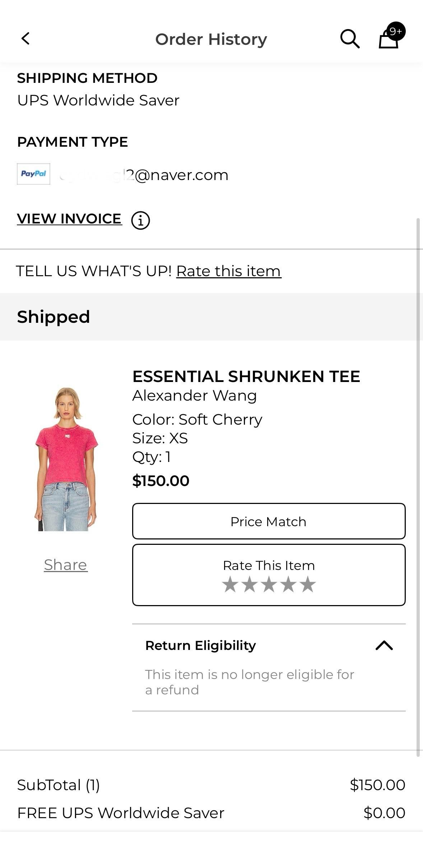Screen dimensions: 423x868
Task: Tap the Price Match button
Action: tap(269, 521)
